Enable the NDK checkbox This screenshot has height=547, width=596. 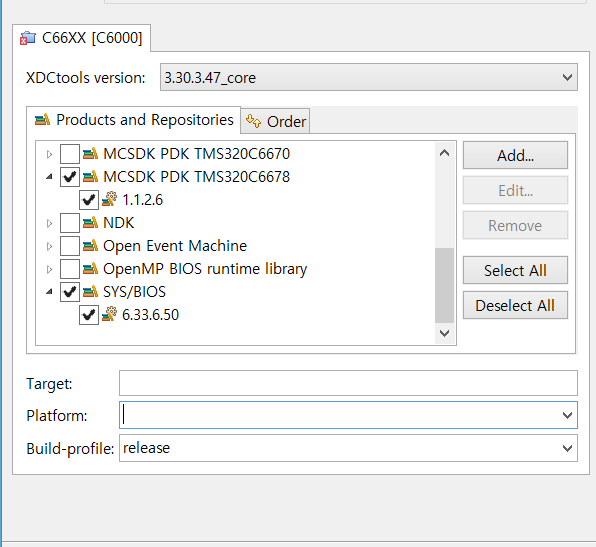click(x=70, y=223)
